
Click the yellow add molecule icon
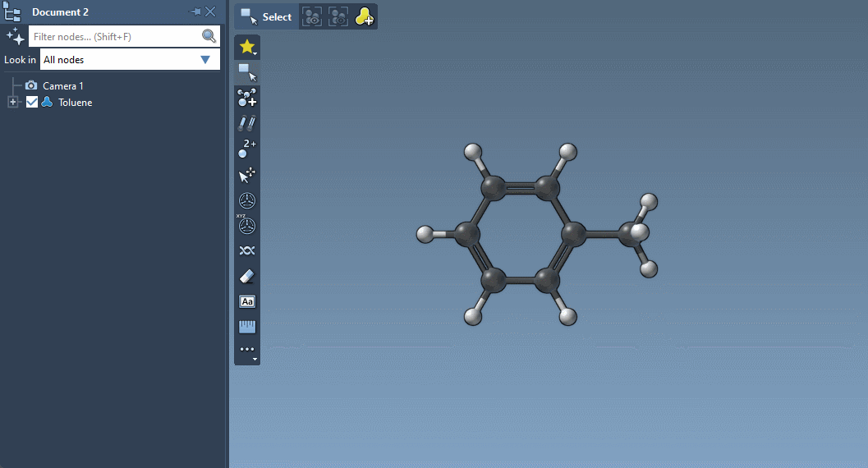point(364,16)
